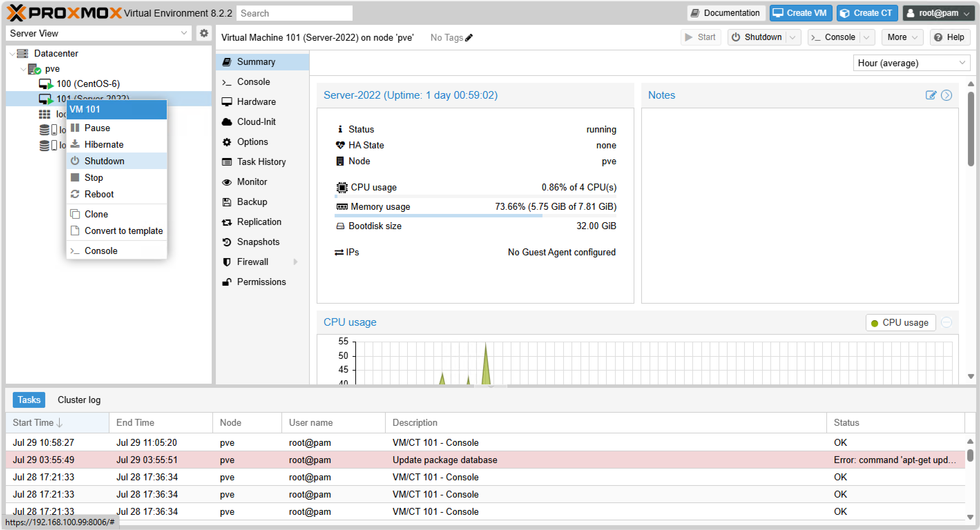Click the Proxmox logo
This screenshot has height=530, width=980.
64,13
